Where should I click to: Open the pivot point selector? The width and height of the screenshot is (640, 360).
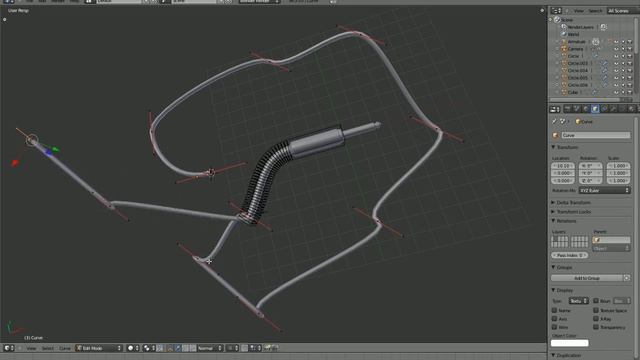pyautogui.click(x=148, y=348)
